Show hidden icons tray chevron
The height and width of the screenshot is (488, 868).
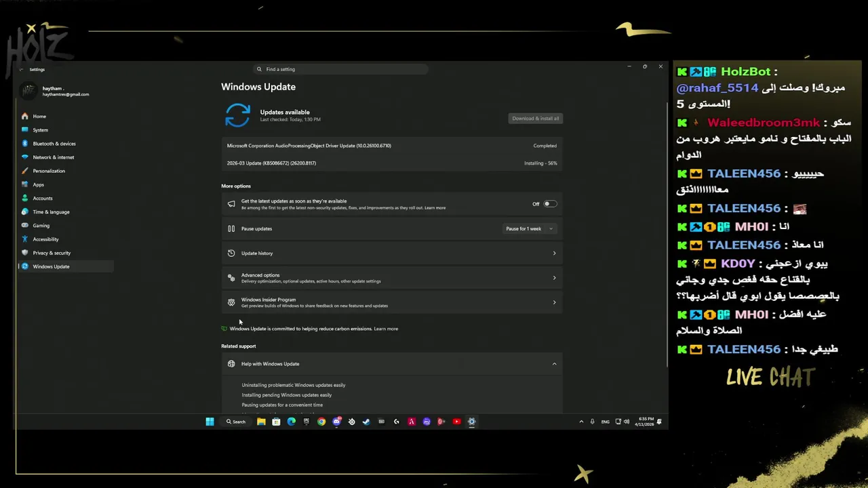(581, 422)
